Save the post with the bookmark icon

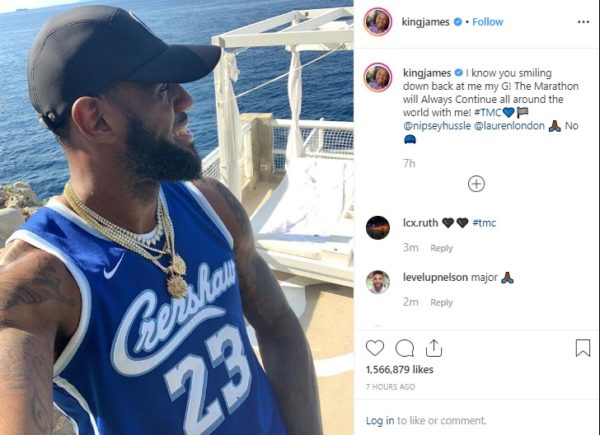(583, 348)
